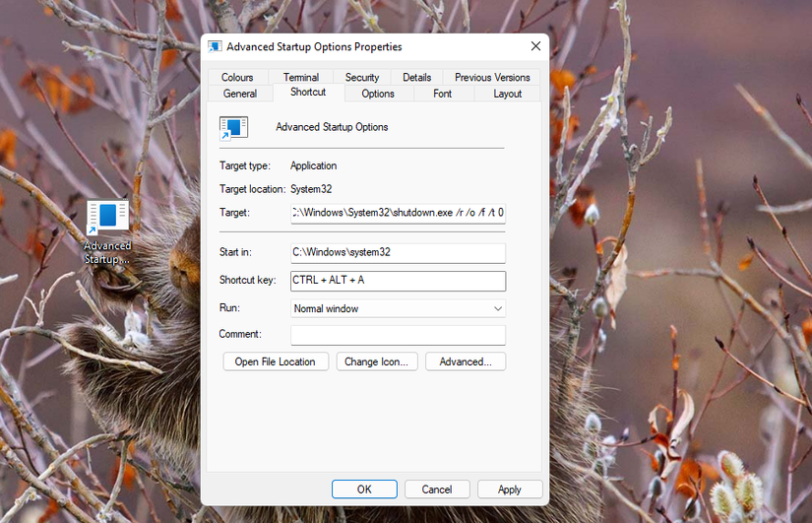The width and height of the screenshot is (812, 523).
Task: Go to the Previous Versions tab
Action: [x=492, y=77]
